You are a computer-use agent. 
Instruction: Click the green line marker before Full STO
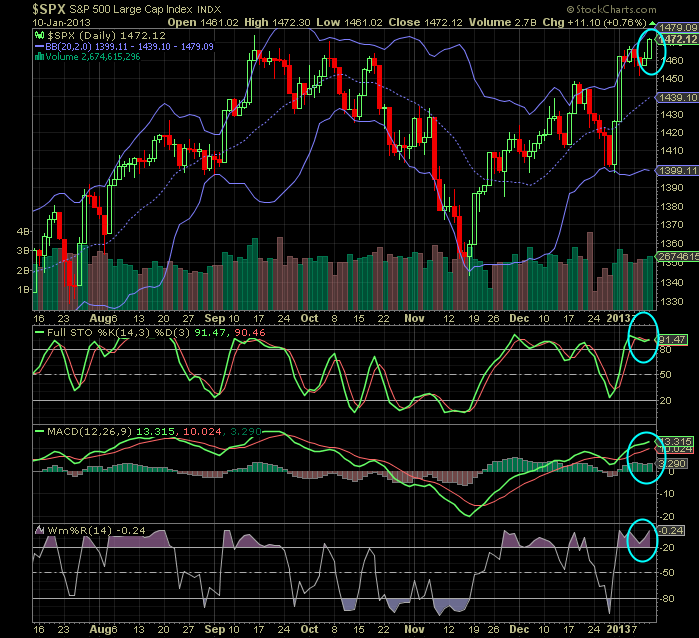click(39, 333)
